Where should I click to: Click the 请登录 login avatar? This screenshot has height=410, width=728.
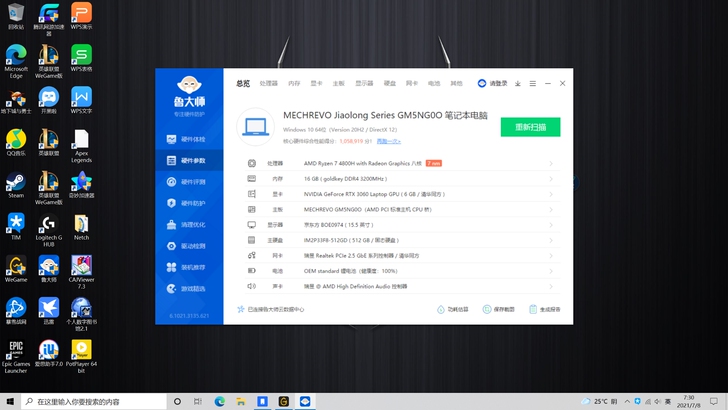[x=482, y=83]
